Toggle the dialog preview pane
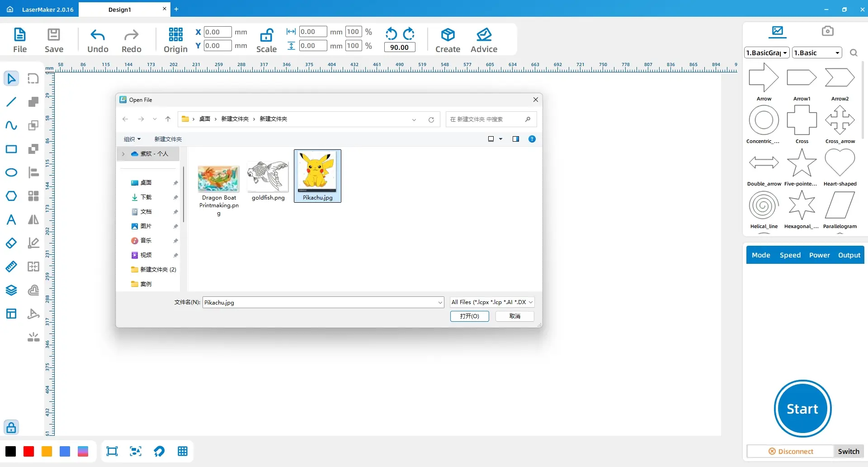This screenshot has height=467, width=868. (516, 139)
